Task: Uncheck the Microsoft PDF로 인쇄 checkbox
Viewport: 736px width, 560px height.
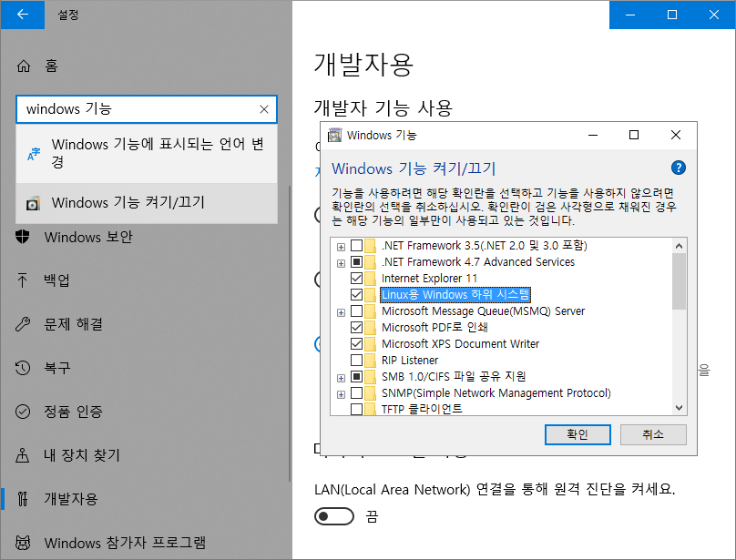Action: tap(357, 328)
